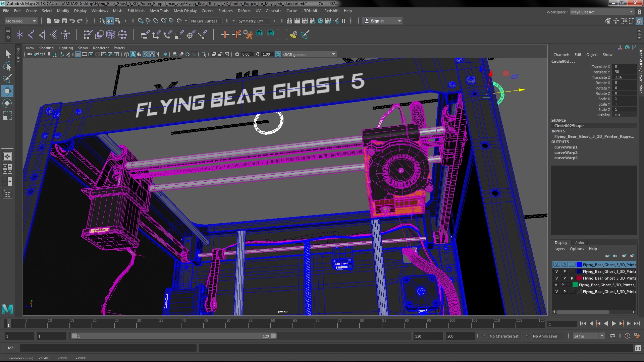Open the Render View clapperboard icon
This screenshot has height=362, width=644.
[289, 21]
